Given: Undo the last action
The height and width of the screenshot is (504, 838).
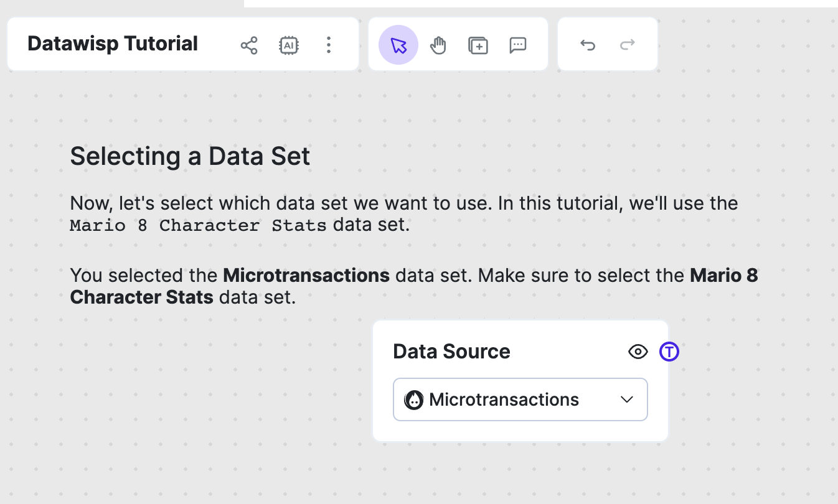Looking at the screenshot, I should pyautogui.click(x=588, y=45).
